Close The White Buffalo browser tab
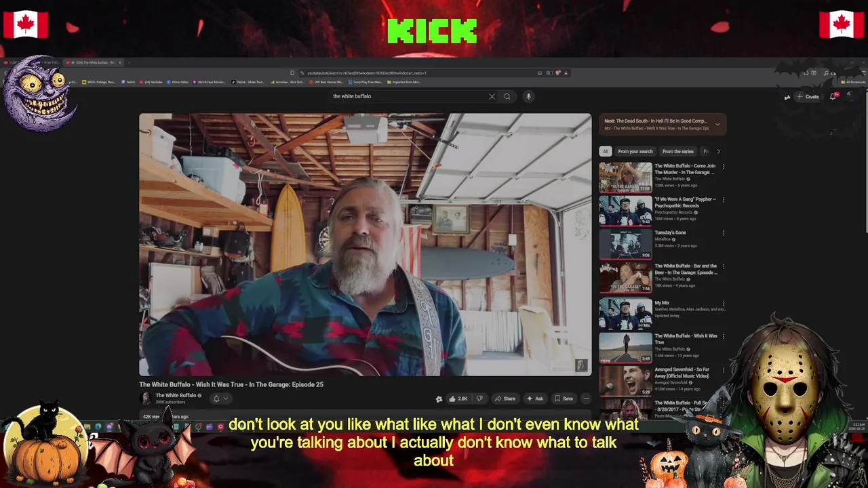Viewport: 868px width, 488px height. (x=120, y=62)
